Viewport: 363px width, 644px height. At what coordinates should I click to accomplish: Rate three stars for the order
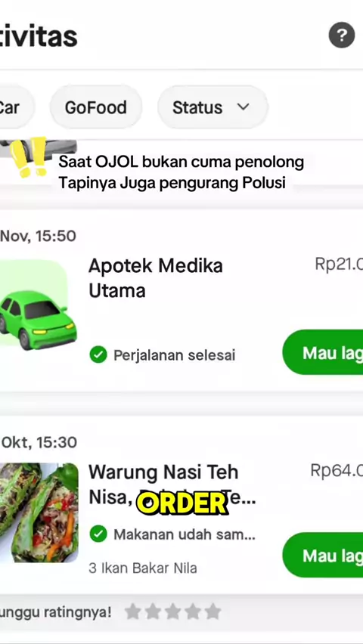pos(172,611)
